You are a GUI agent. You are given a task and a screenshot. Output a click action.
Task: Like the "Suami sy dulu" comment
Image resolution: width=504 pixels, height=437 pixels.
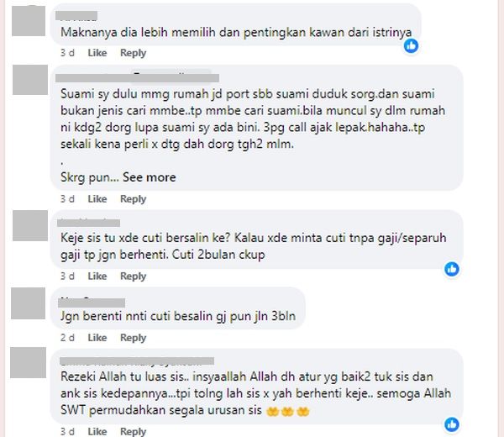[x=97, y=199]
